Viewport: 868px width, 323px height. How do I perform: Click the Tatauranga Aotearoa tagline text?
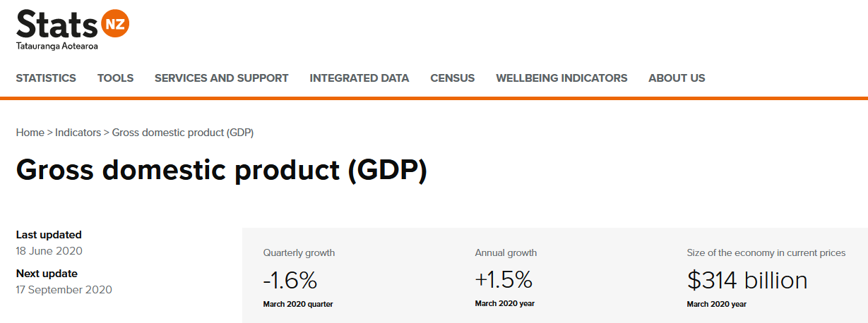[57, 46]
